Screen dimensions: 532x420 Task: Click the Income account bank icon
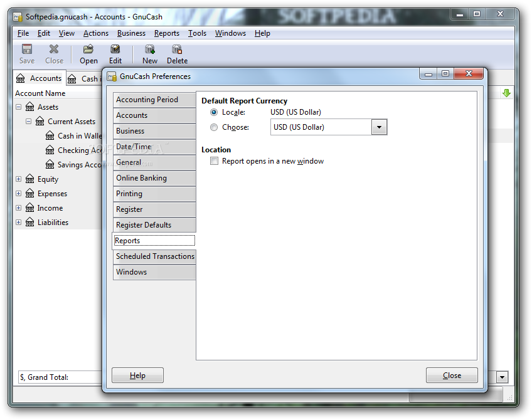tap(30, 207)
